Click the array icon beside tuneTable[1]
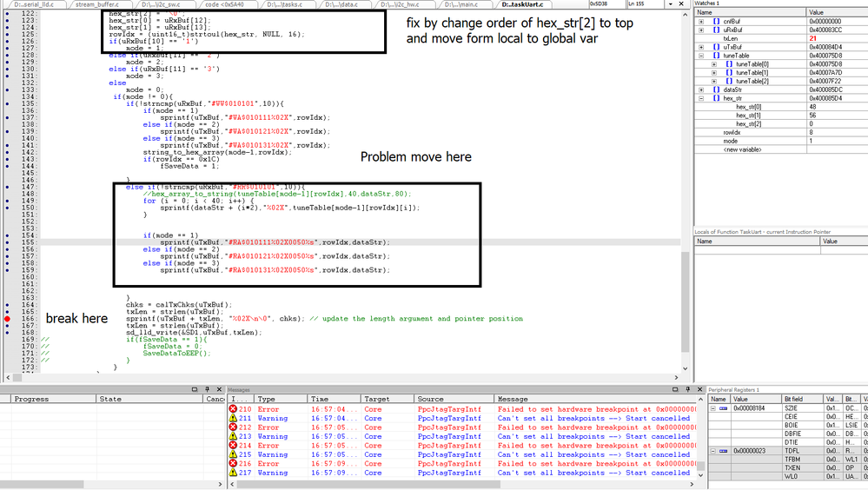 coord(729,72)
